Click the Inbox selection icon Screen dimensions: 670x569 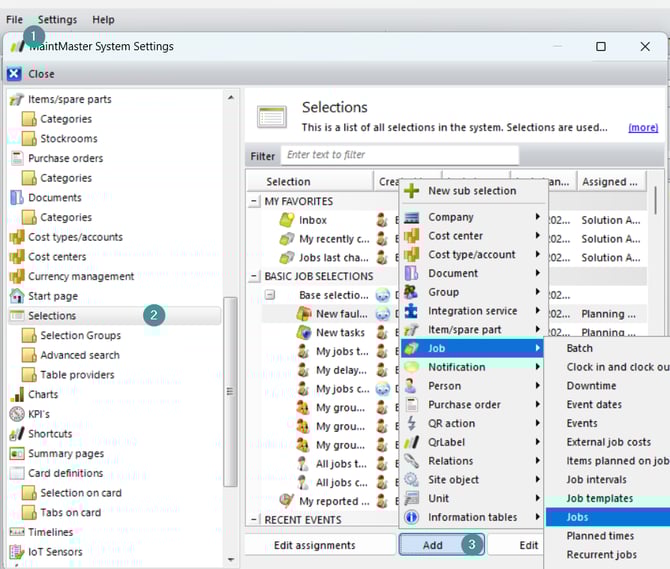[x=287, y=220]
